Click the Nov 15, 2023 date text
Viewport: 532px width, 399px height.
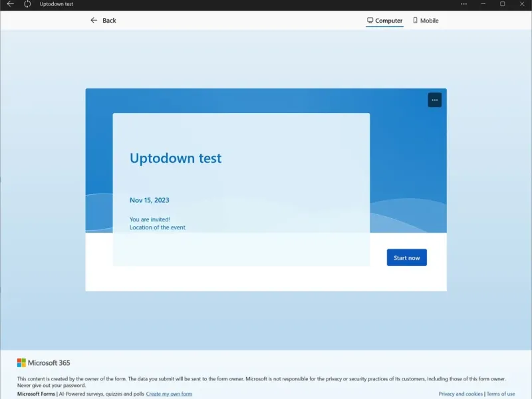(149, 200)
